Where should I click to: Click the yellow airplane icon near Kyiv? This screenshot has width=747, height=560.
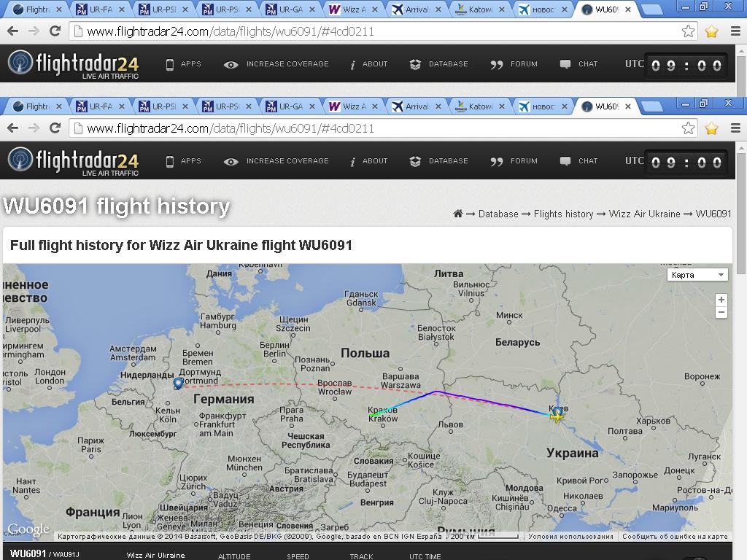(557, 416)
